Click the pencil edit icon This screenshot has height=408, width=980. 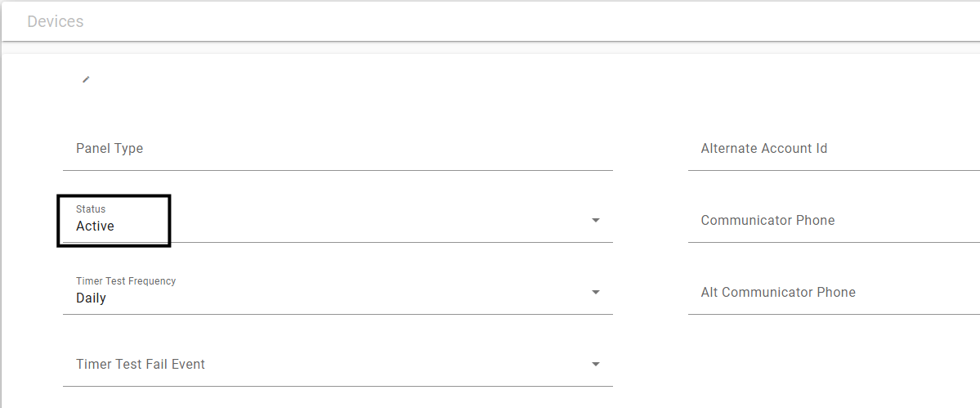[x=87, y=79]
